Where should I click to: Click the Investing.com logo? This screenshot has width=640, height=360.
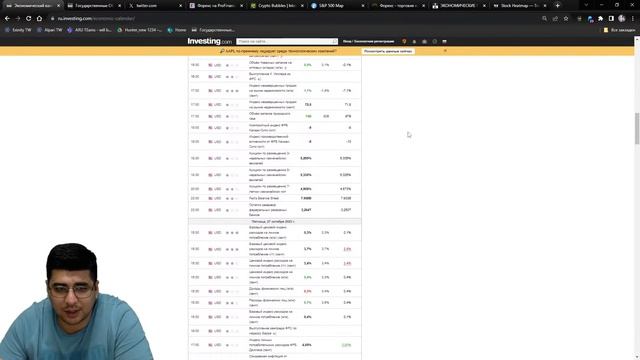[x=210, y=41]
